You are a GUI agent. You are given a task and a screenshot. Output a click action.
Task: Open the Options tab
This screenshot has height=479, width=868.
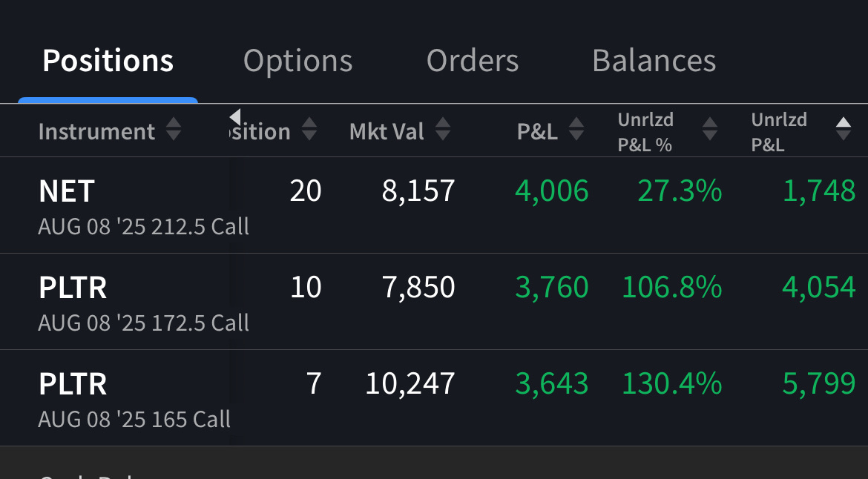297,61
